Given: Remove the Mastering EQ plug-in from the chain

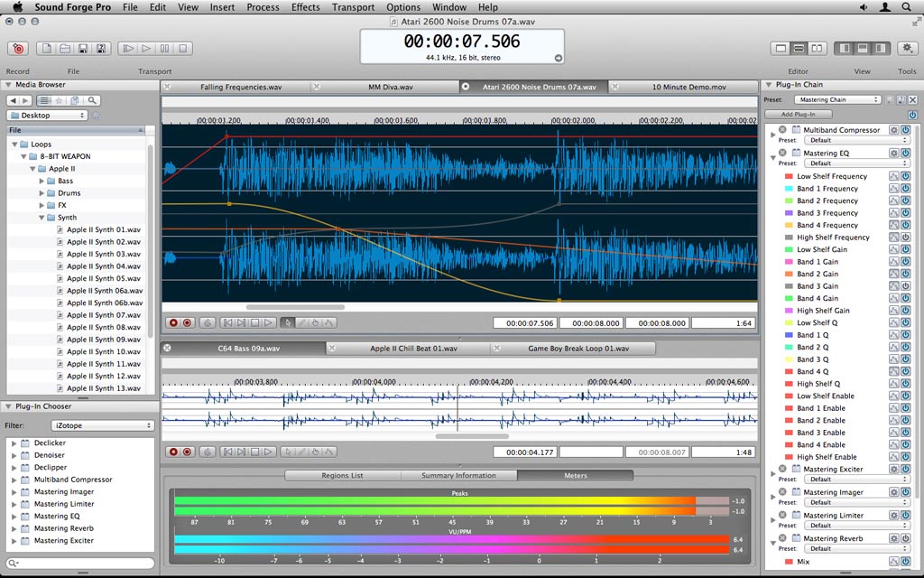Looking at the screenshot, I should point(782,154).
